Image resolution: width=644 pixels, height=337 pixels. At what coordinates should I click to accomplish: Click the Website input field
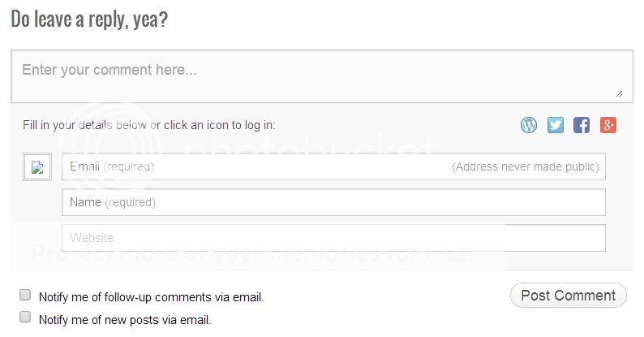tap(333, 238)
